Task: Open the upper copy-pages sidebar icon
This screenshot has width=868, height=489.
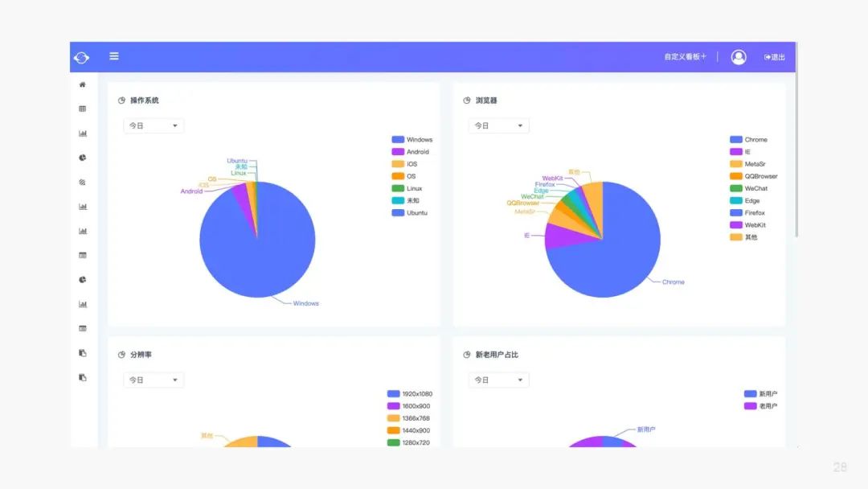Action: click(x=83, y=353)
